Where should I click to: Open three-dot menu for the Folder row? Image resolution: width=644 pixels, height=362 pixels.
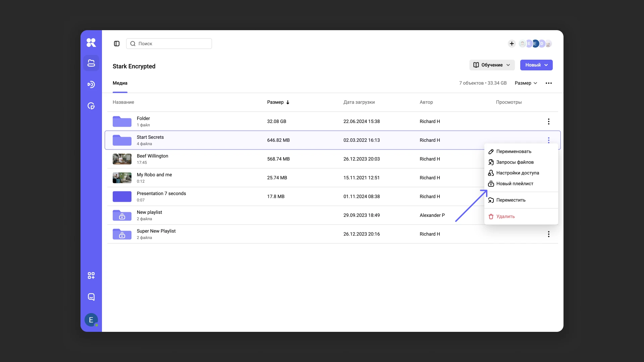(x=548, y=121)
